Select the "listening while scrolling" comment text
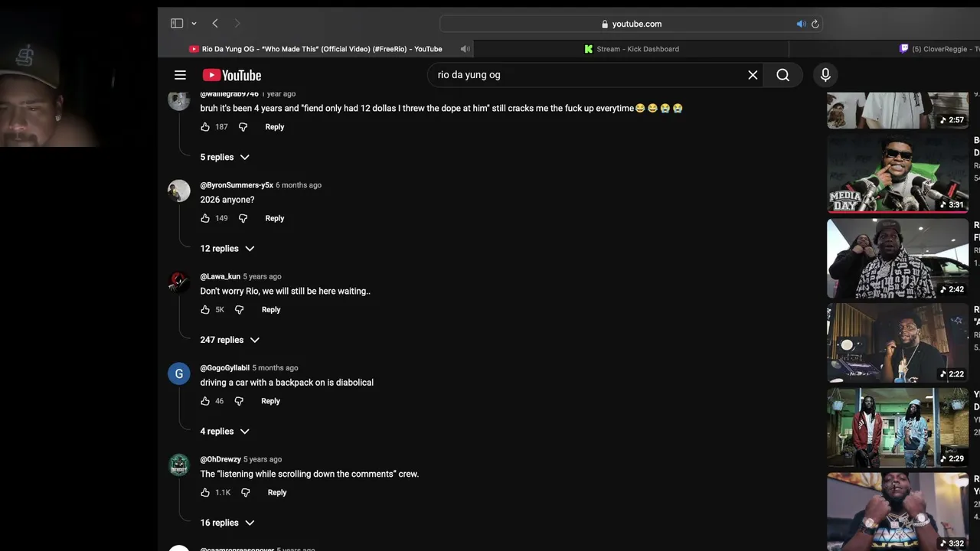 [x=309, y=474]
